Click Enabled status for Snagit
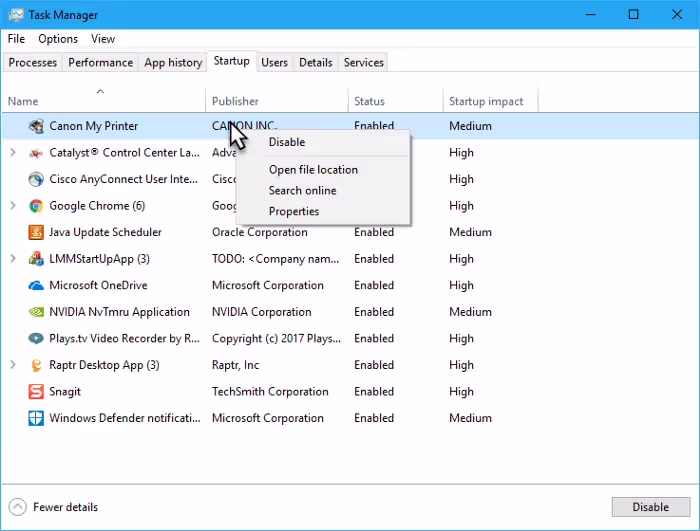The height and width of the screenshot is (531, 700). coord(374,392)
